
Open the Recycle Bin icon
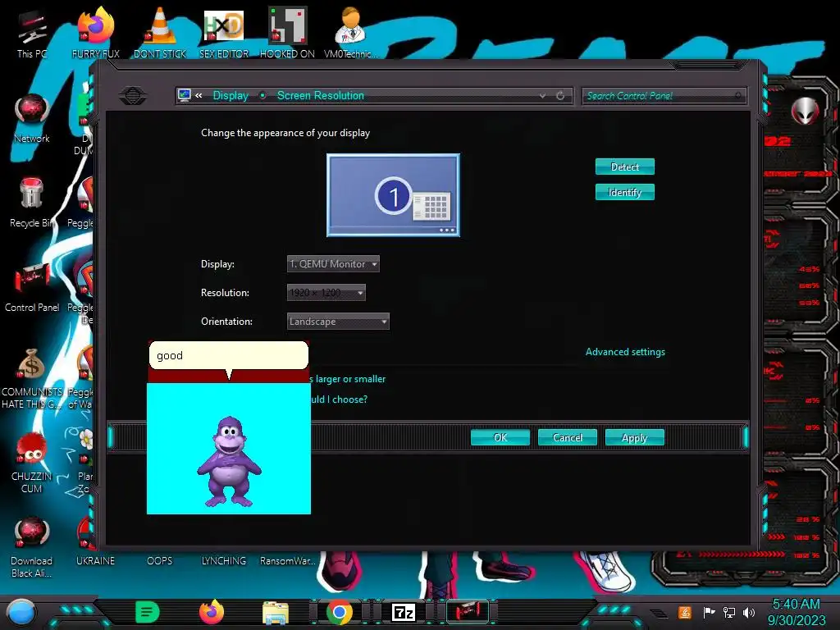coord(32,203)
